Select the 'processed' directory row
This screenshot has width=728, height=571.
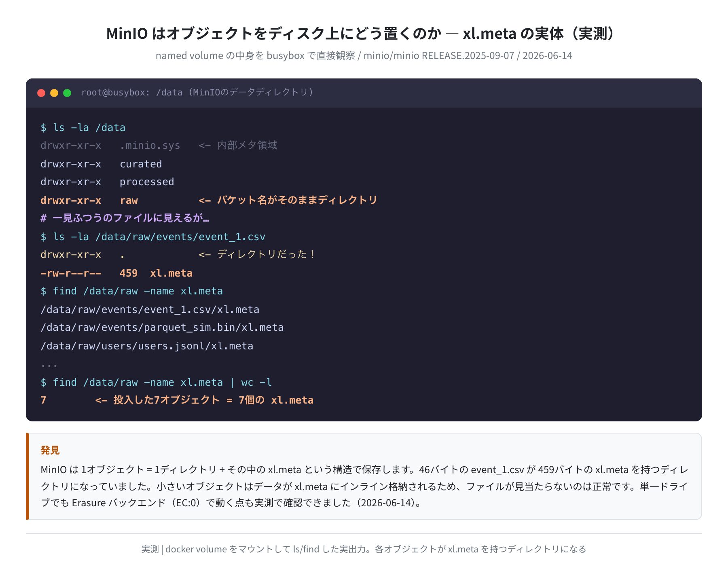pos(107,182)
